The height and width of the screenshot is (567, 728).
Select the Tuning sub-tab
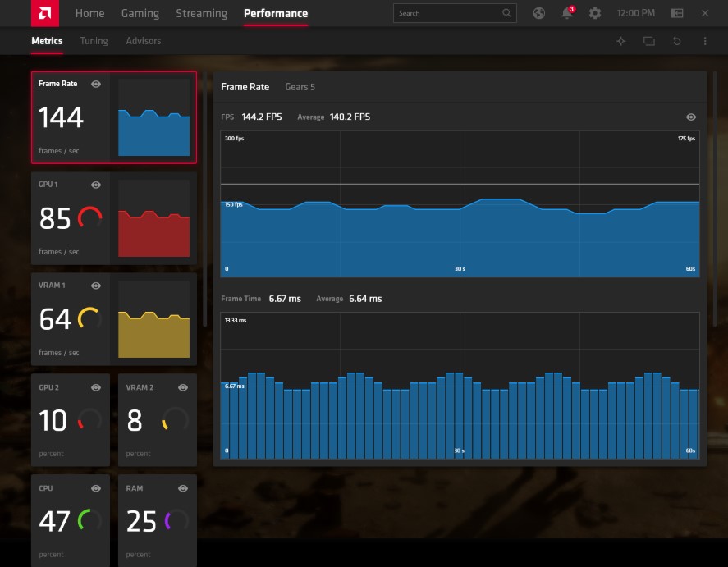pyautogui.click(x=94, y=41)
